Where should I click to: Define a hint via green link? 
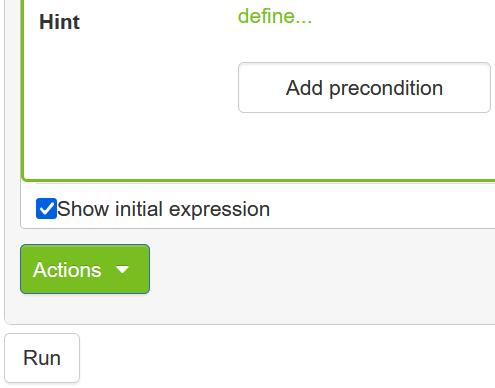click(275, 16)
